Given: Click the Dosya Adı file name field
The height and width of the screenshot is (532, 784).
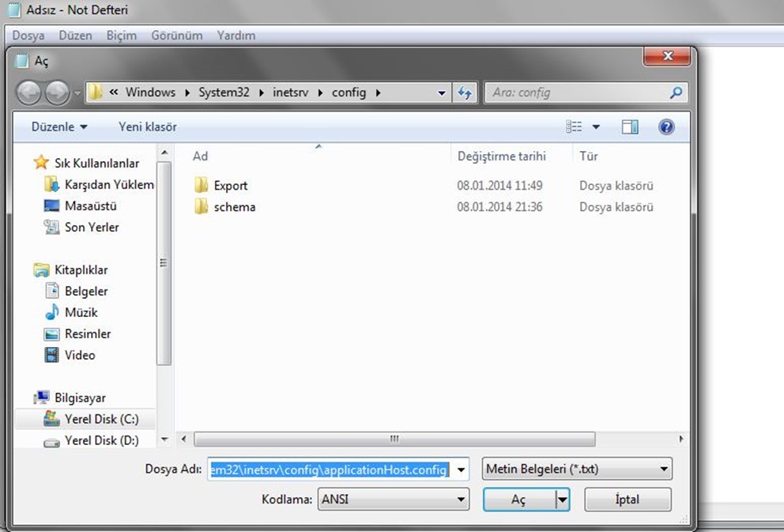Looking at the screenshot, I should (330, 470).
